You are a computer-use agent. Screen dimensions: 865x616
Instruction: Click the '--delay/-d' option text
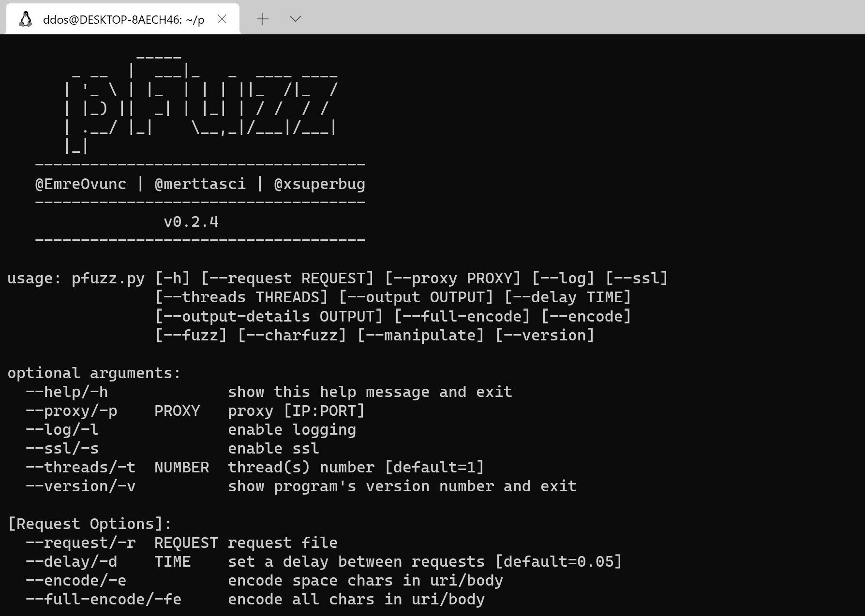72,562
